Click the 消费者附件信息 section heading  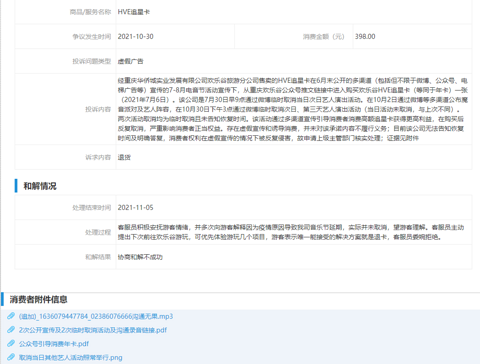pyautogui.click(x=39, y=299)
